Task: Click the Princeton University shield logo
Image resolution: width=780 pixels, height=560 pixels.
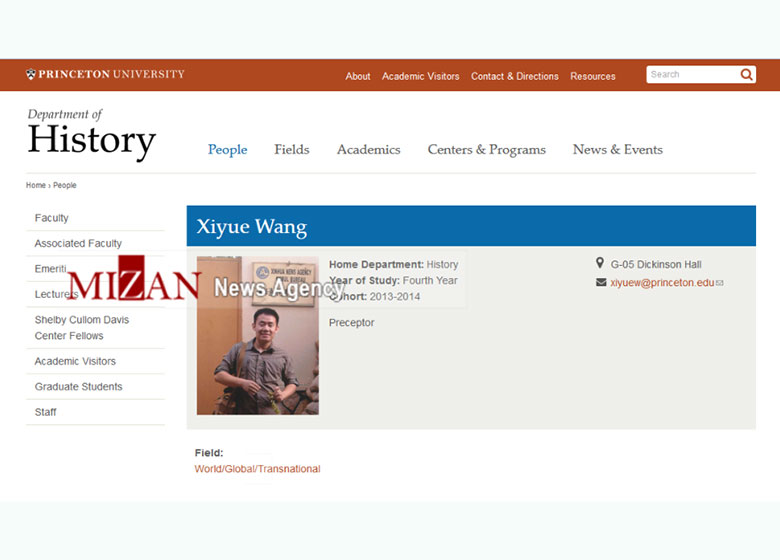Action: tap(31, 75)
